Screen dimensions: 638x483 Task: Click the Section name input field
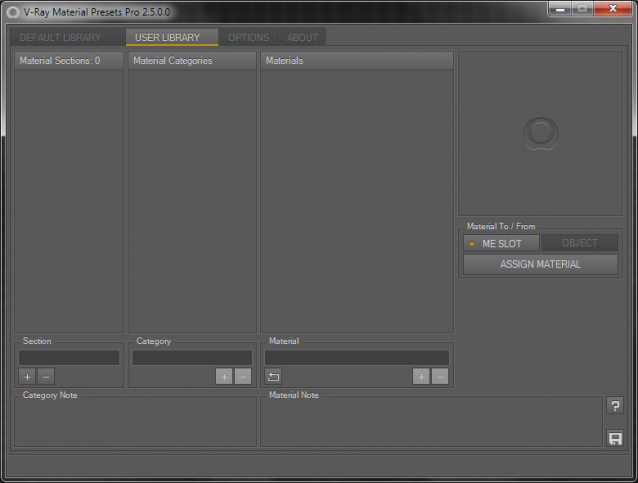coord(69,358)
